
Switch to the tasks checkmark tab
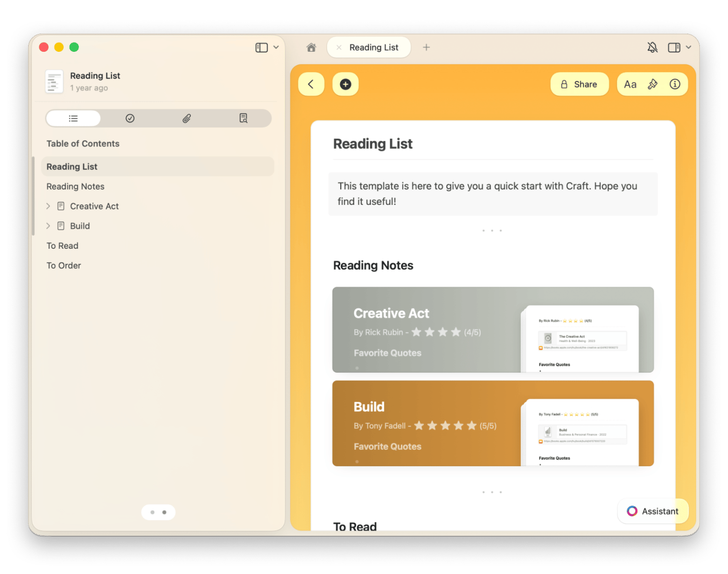pos(130,119)
